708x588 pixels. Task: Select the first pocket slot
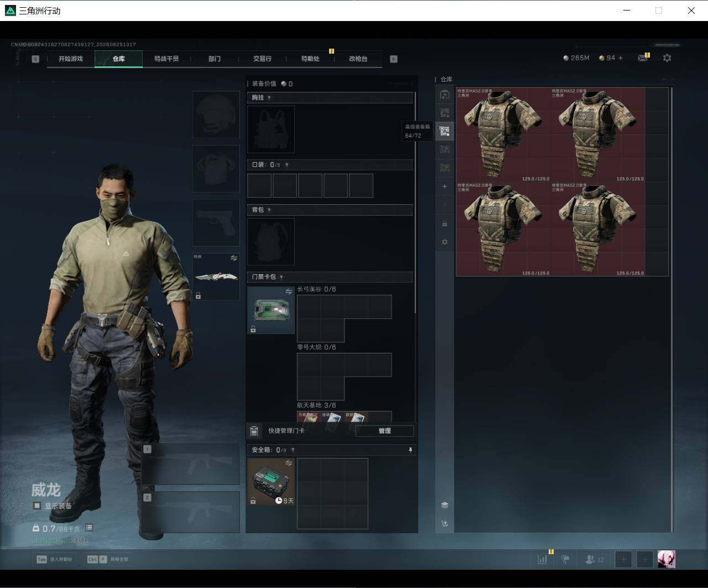pyautogui.click(x=259, y=186)
